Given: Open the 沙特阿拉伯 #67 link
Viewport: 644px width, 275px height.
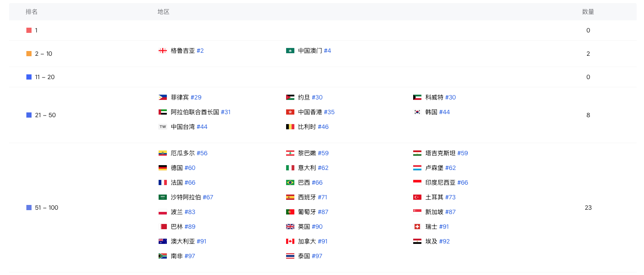Looking at the screenshot, I should coord(192,197).
